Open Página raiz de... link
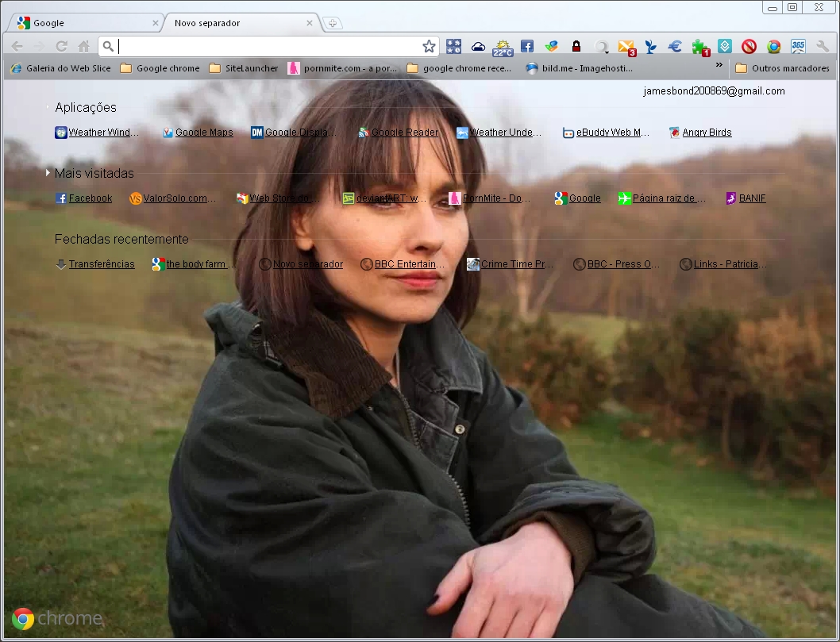The width and height of the screenshot is (840, 642). pyautogui.click(x=661, y=198)
